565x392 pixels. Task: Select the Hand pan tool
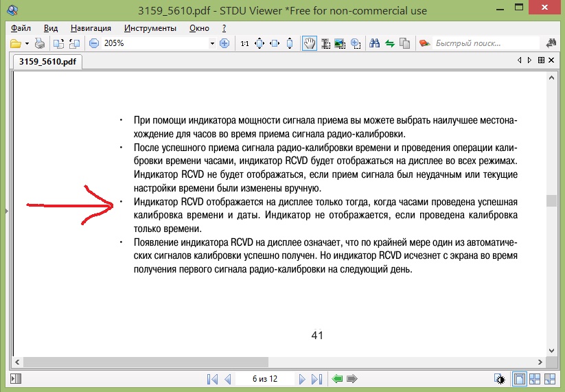click(310, 43)
